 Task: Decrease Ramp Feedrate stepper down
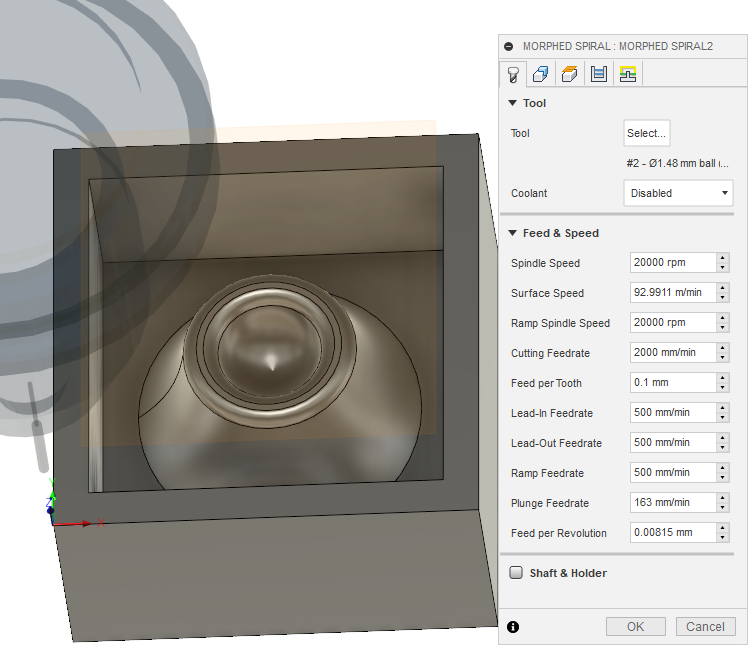pos(723,477)
